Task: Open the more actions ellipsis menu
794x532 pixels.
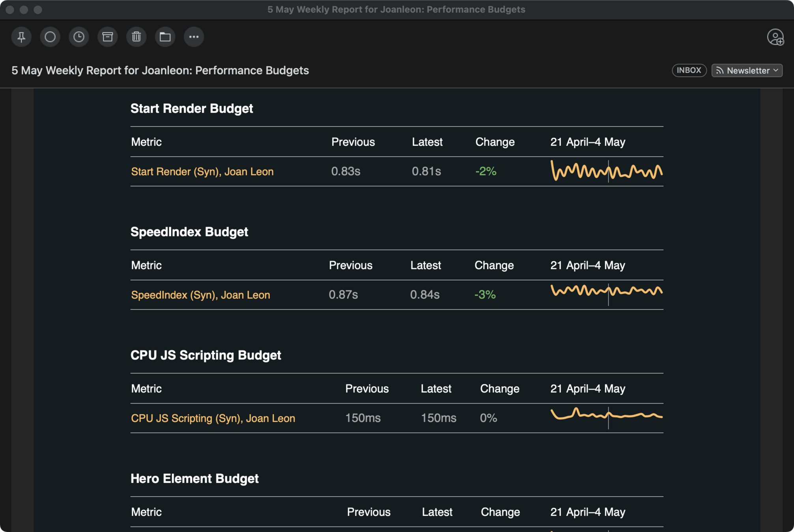Action: [x=194, y=37]
